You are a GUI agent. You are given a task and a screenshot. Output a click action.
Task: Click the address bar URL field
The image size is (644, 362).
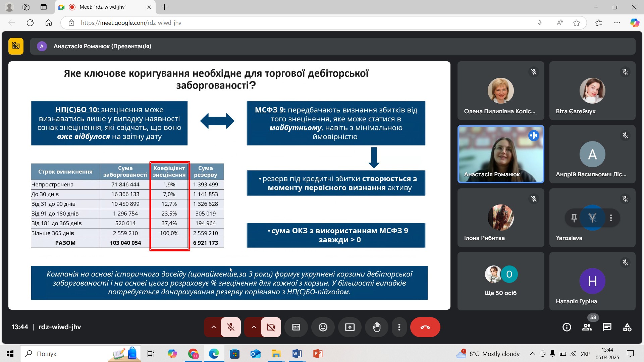coord(302,23)
